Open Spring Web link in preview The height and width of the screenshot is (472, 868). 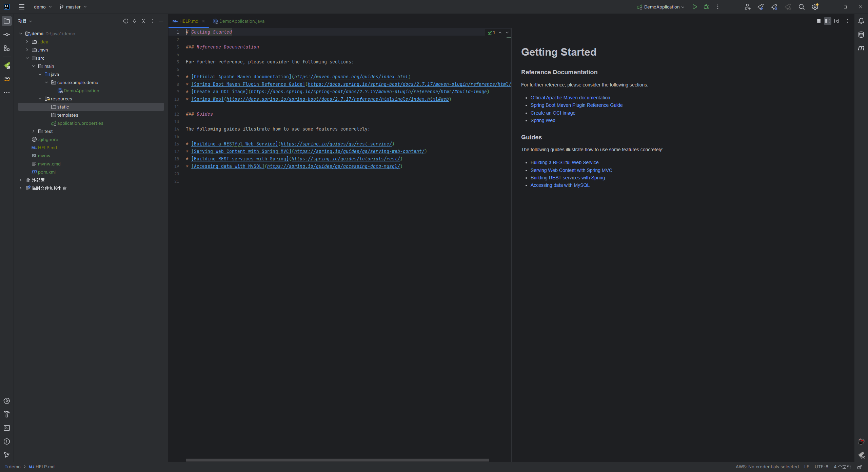(542, 120)
